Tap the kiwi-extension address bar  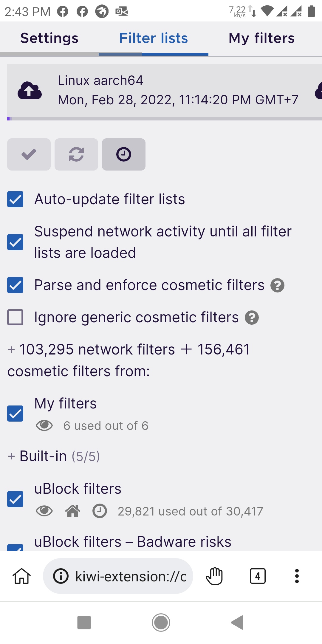[x=119, y=576]
